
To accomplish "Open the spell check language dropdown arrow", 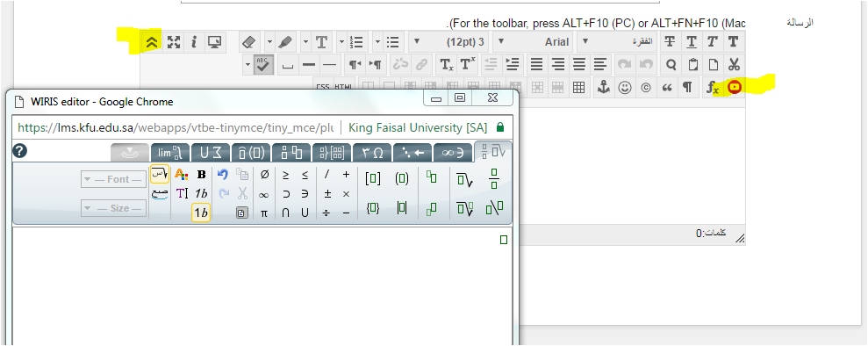I will pos(247,65).
